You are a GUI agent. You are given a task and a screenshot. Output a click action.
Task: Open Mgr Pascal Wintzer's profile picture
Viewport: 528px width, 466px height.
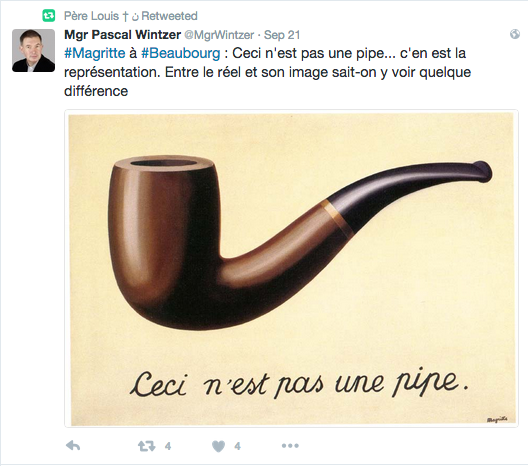pos(33,51)
